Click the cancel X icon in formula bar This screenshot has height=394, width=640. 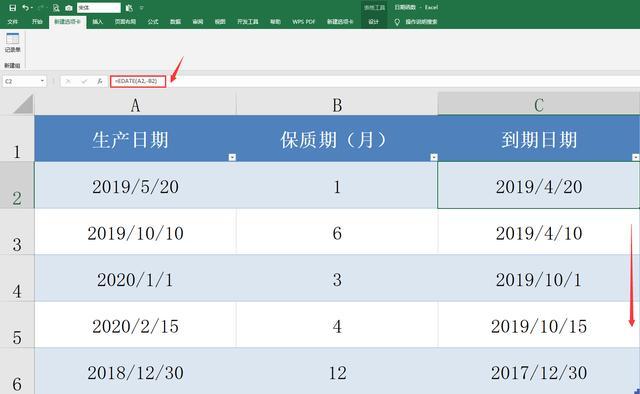pyautogui.click(x=68, y=81)
